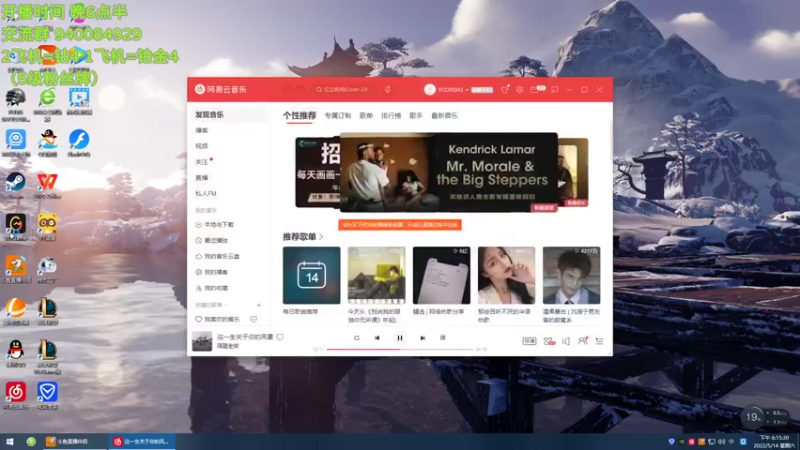Skip to the next track
The width and height of the screenshot is (800, 450).
pyautogui.click(x=422, y=338)
